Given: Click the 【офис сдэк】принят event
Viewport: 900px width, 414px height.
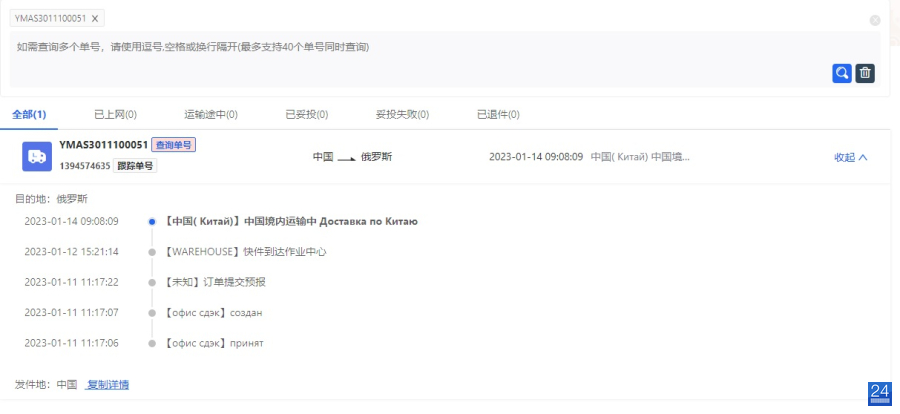Looking at the screenshot, I should pyautogui.click(x=213, y=343).
